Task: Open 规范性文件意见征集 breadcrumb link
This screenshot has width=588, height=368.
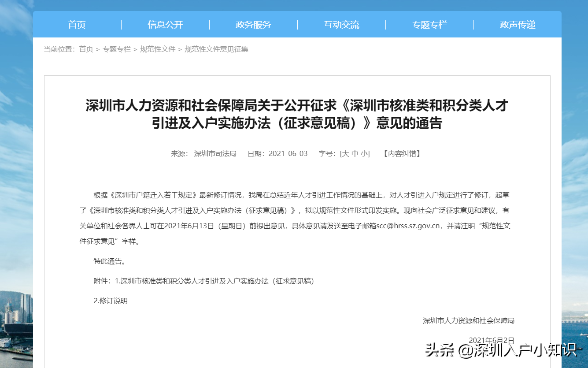Action: coord(215,49)
